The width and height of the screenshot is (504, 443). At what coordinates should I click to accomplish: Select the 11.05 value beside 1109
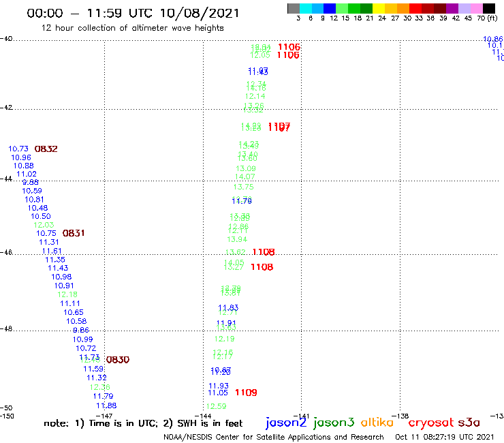point(218,393)
